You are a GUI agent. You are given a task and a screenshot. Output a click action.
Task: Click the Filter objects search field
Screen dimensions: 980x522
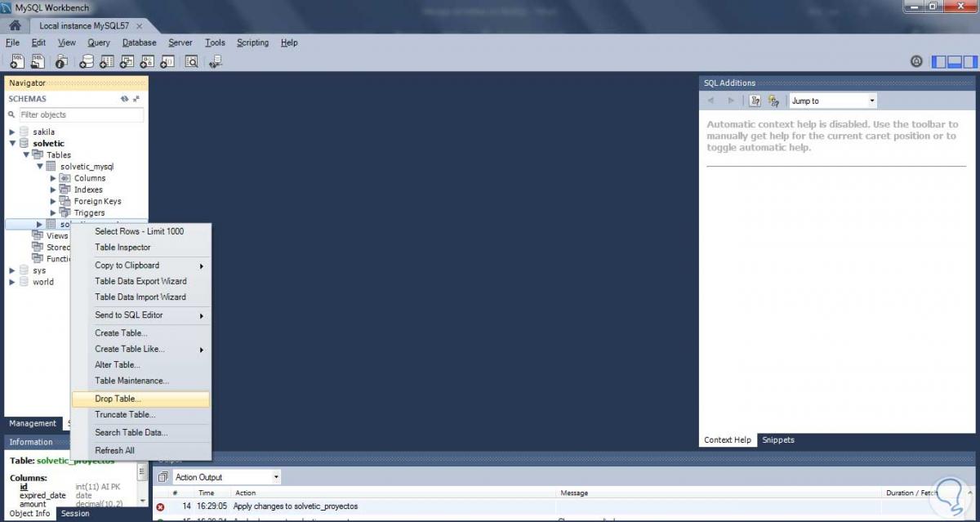pyautogui.click(x=82, y=115)
